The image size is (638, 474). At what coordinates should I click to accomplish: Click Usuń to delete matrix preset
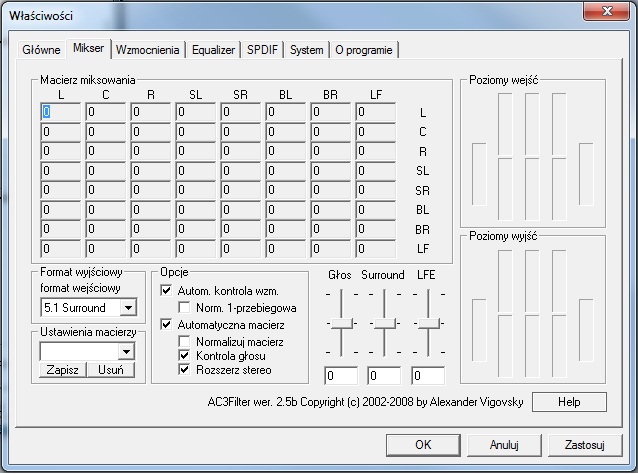tap(111, 369)
